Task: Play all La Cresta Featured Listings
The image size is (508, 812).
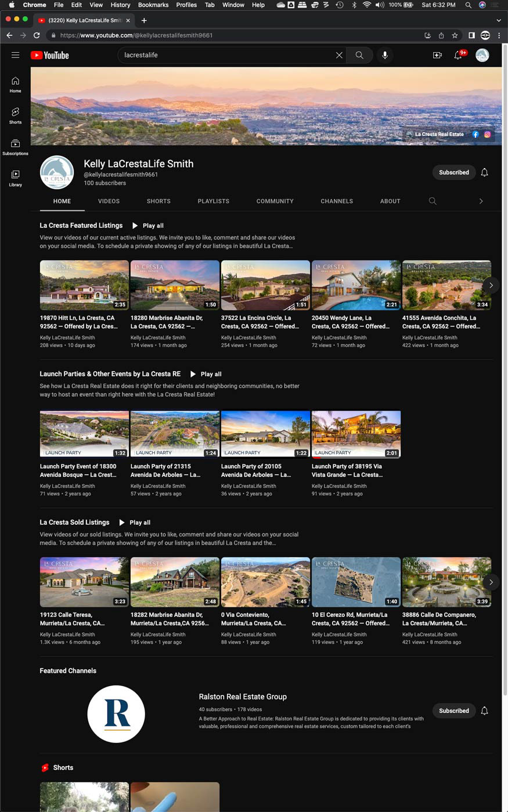Action: (x=148, y=226)
